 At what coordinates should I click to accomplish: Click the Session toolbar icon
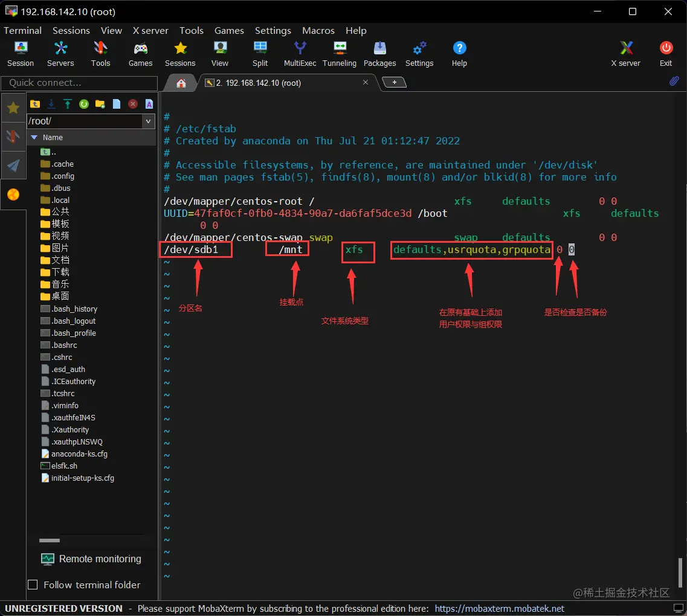click(x=21, y=54)
